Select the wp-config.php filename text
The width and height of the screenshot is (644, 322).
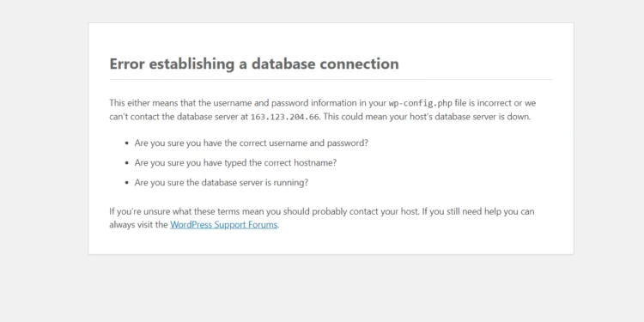click(x=420, y=103)
